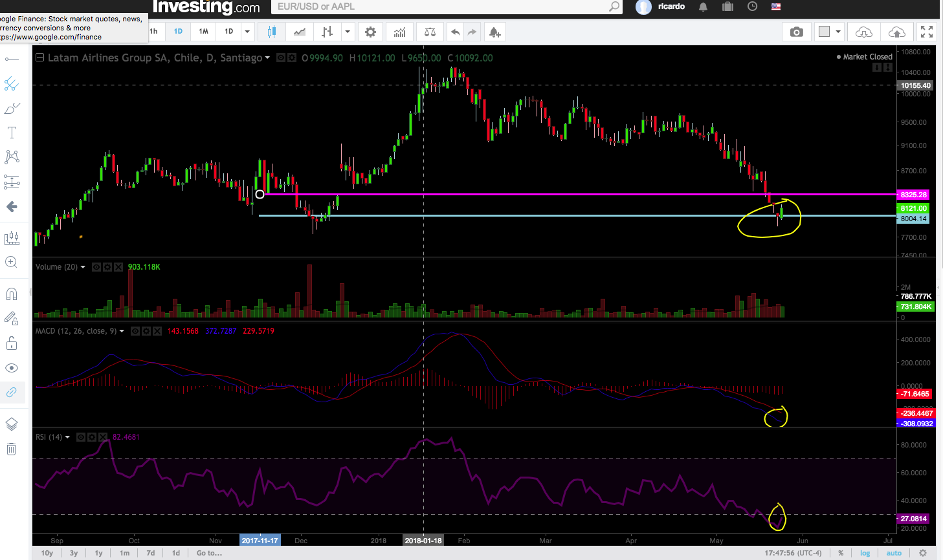
Task: Select the 1M timeframe tab
Action: (x=203, y=31)
